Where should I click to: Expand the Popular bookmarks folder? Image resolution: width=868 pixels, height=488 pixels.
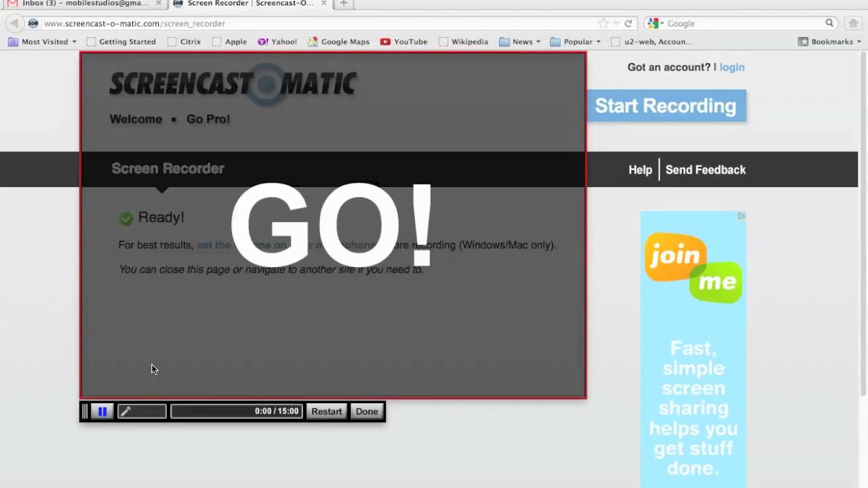[x=575, y=41]
